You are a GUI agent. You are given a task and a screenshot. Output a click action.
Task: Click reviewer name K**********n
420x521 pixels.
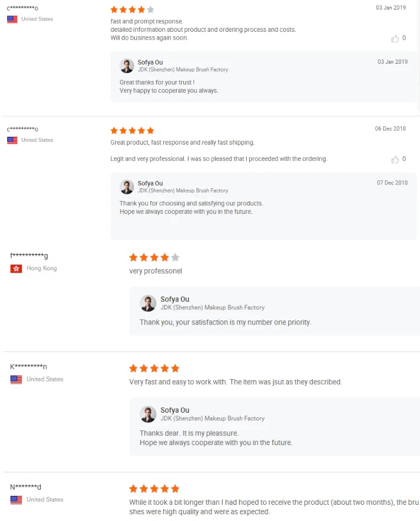(x=28, y=367)
